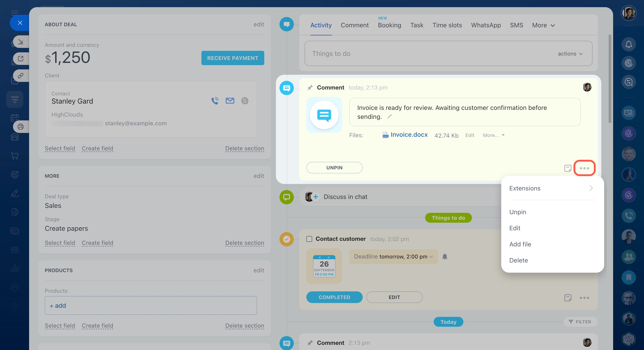This screenshot has height=350, width=644.
Task: Click the reminder bell next to deadline
Action: pos(444,256)
